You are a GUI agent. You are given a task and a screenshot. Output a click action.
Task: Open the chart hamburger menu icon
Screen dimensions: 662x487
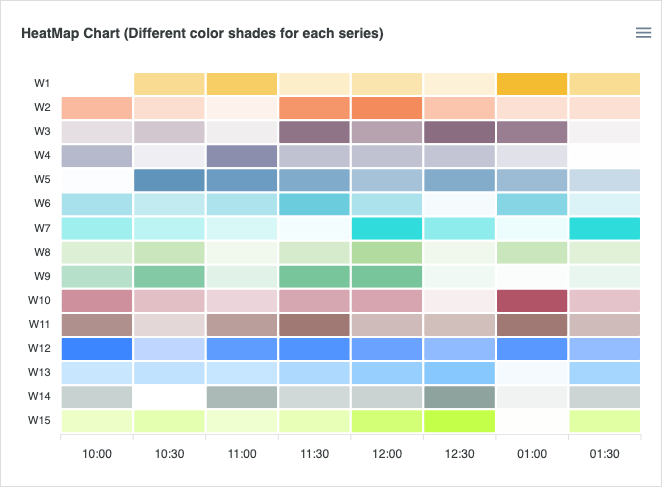643,33
